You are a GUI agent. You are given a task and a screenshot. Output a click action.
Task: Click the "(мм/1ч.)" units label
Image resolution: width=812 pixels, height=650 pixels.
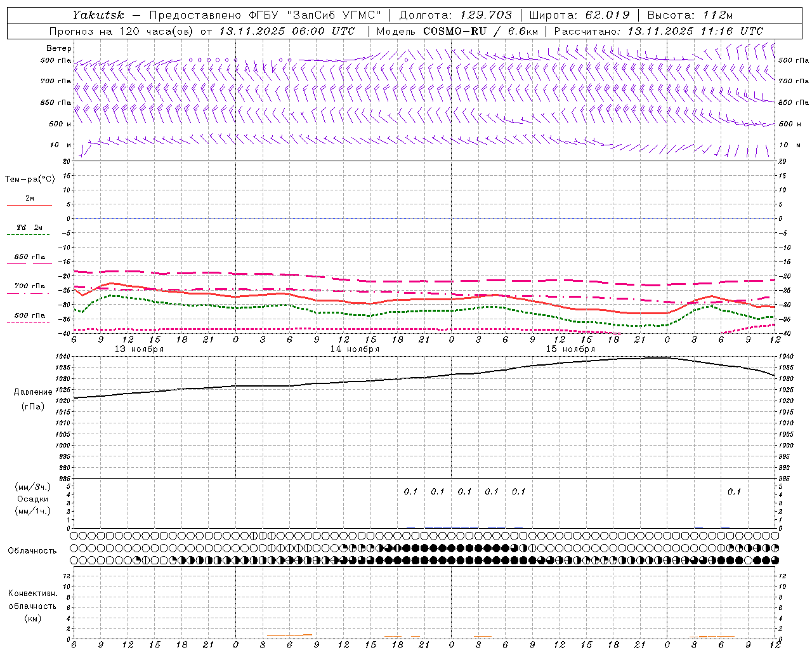32,511
